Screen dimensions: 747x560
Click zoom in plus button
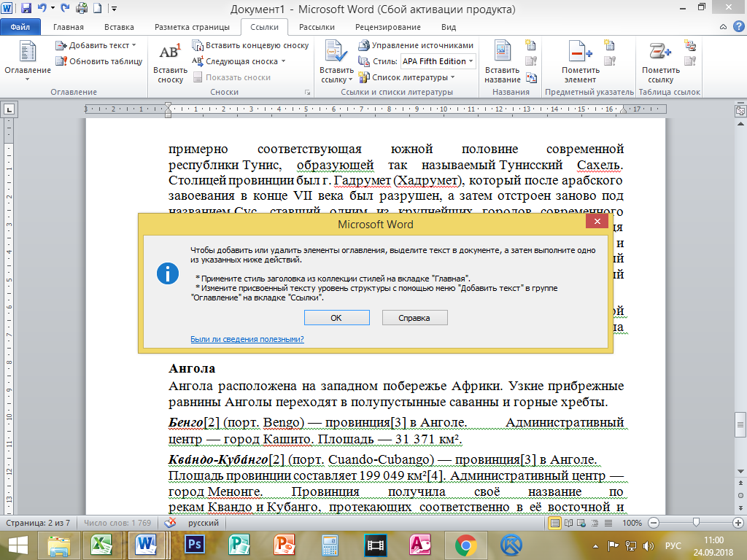[x=738, y=523]
